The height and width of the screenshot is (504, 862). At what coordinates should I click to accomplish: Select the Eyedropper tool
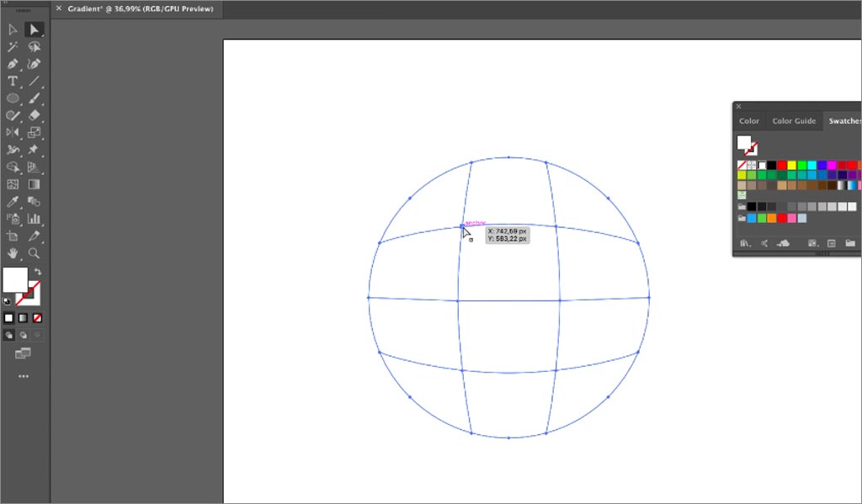(12, 200)
